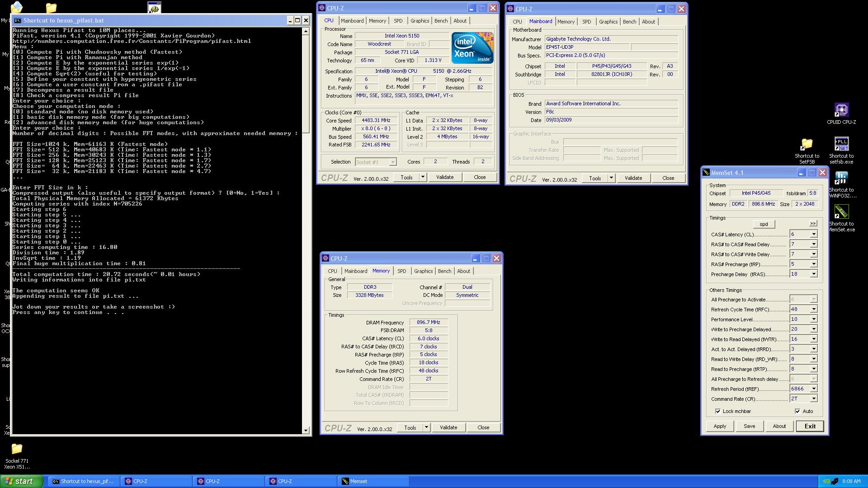The image size is (868, 488).
Task: Click the system clock showing 8:08 AM
Action: click(x=851, y=481)
